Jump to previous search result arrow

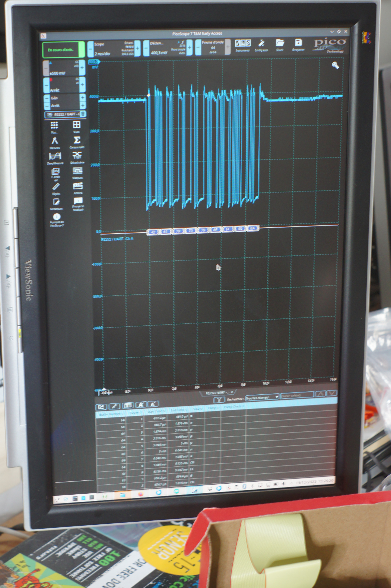(320, 394)
